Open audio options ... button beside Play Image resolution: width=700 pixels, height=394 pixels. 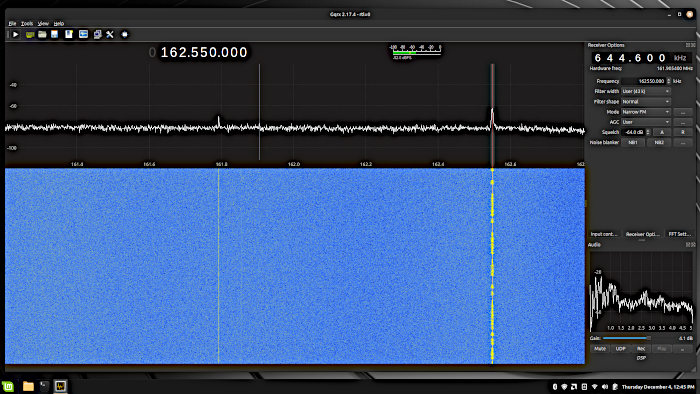click(x=682, y=349)
